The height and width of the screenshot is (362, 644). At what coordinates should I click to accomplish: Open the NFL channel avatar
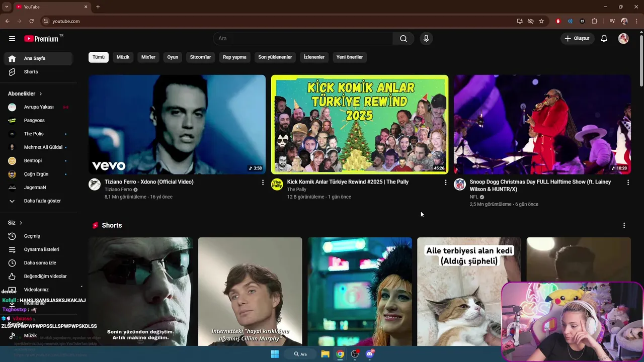460,185
